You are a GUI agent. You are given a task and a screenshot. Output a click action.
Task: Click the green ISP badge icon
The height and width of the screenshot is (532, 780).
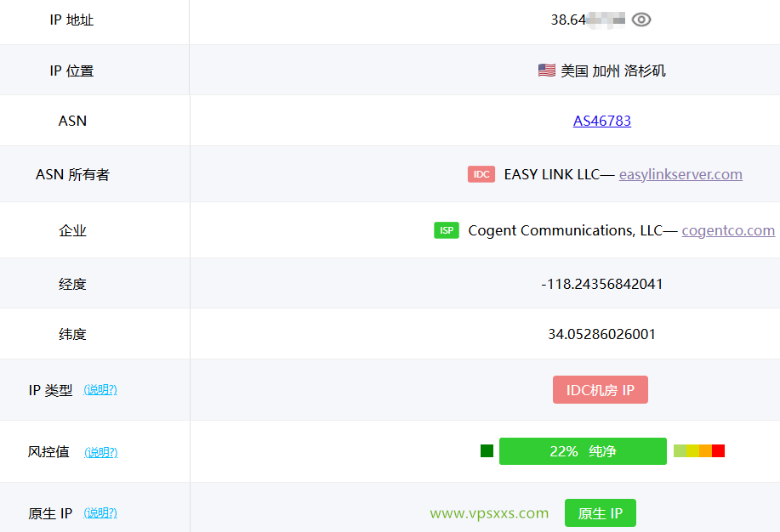point(446,229)
